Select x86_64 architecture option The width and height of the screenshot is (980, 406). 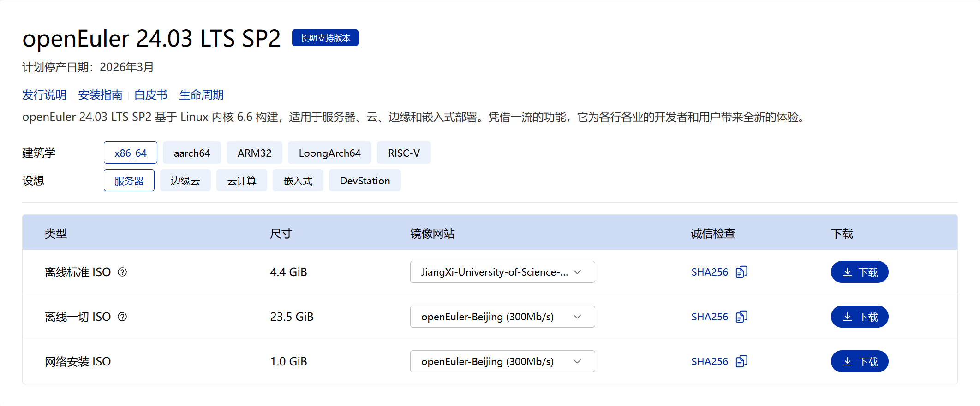tap(131, 153)
